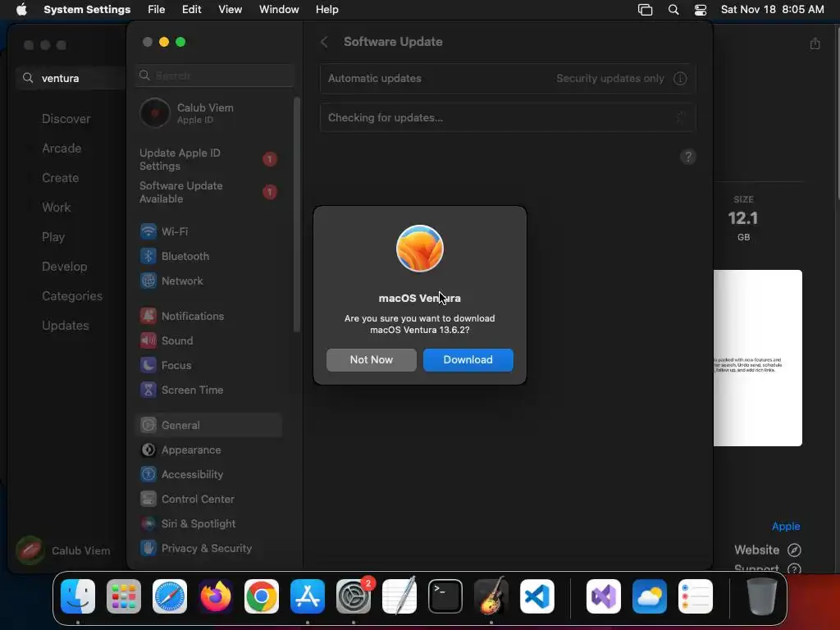The width and height of the screenshot is (840, 630).
Task: Open Trash from the Dock
Action: [762, 596]
